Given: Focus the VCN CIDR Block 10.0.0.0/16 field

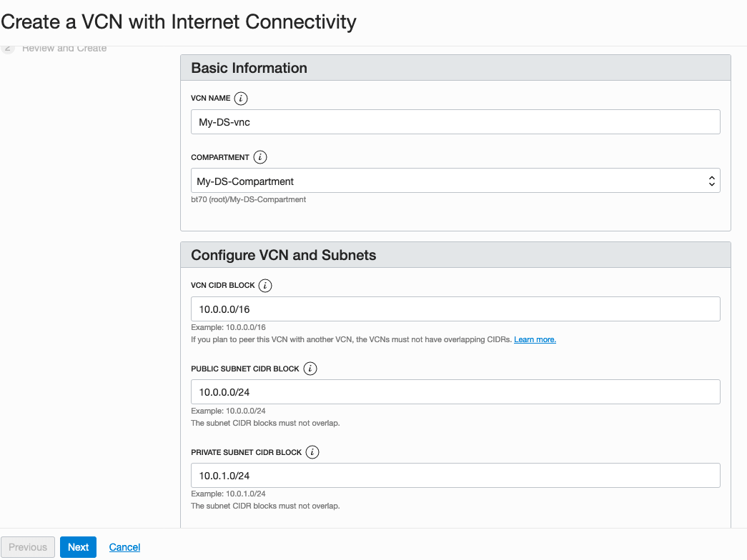Looking at the screenshot, I should [x=455, y=309].
